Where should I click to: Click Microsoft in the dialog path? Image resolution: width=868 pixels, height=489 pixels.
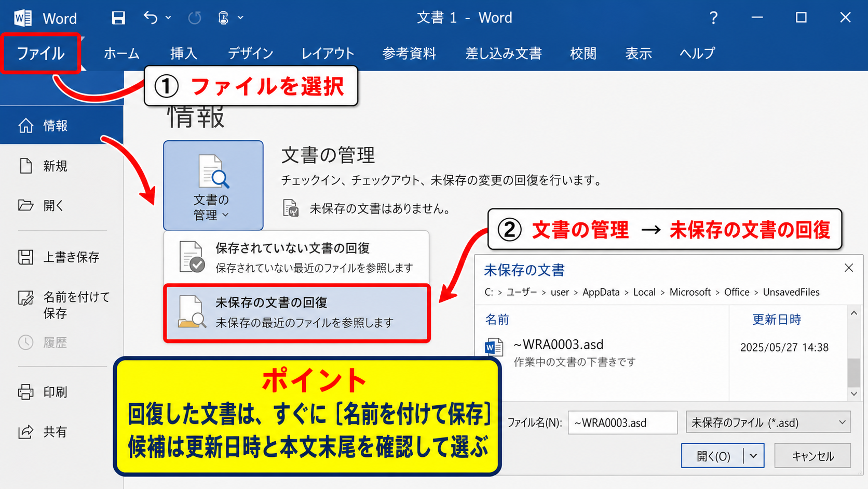pyautogui.click(x=690, y=292)
